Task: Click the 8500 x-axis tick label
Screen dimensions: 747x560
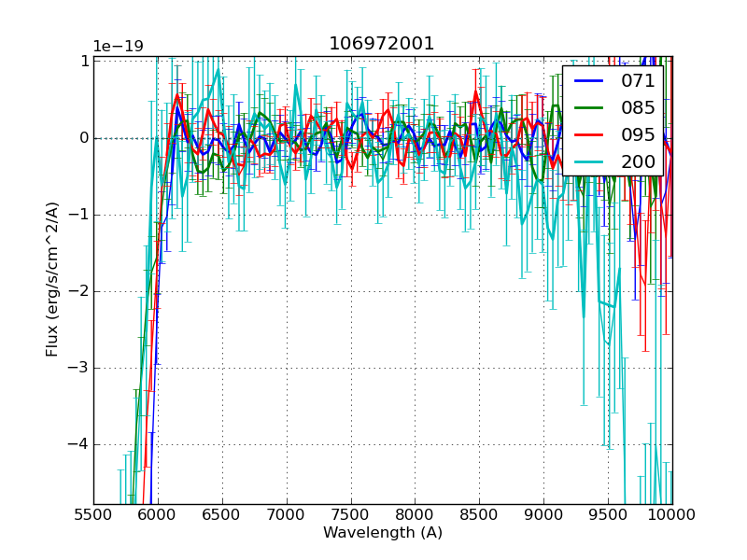Action: click(479, 514)
